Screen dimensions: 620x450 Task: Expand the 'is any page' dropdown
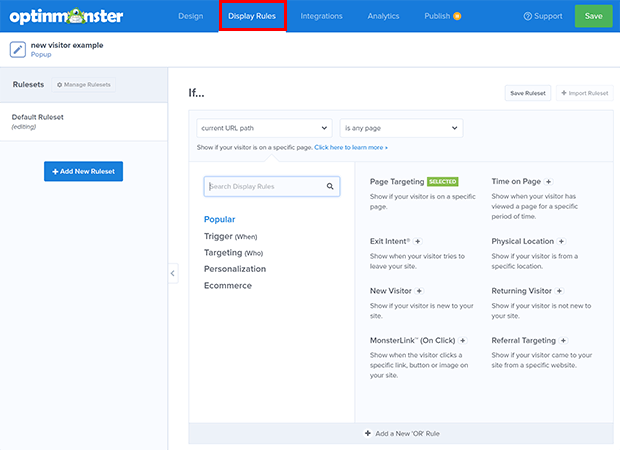pos(401,128)
